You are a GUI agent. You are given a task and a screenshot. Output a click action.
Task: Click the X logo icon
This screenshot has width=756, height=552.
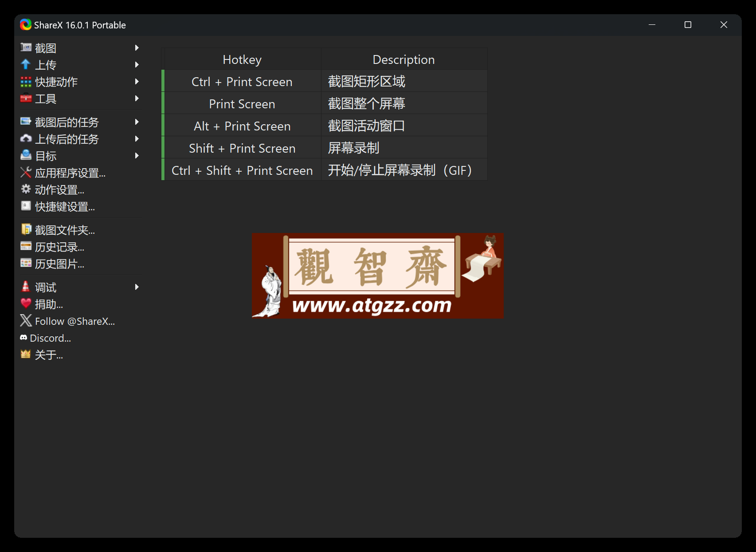coord(26,320)
